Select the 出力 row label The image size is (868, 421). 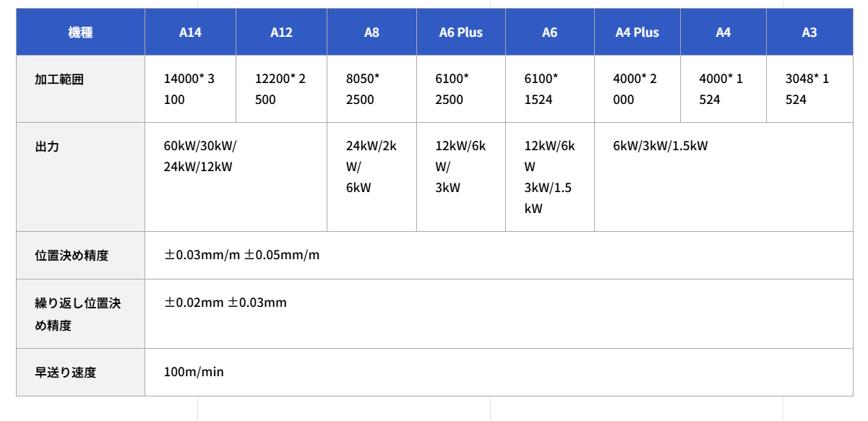coord(47,147)
